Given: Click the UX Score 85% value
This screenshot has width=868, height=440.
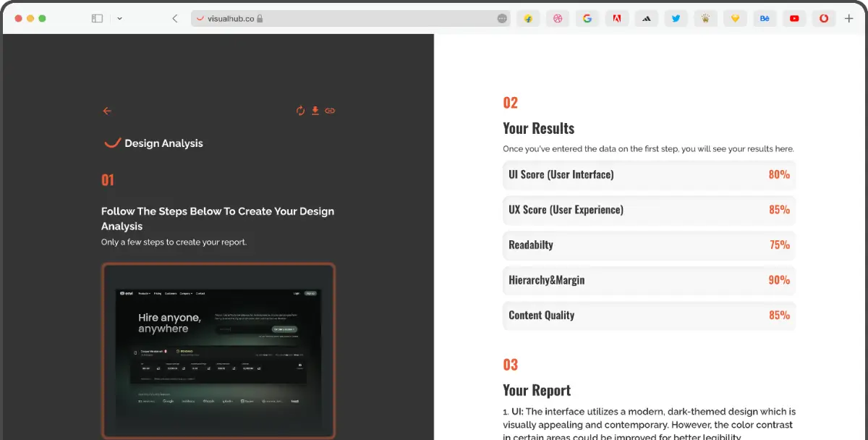Looking at the screenshot, I should click(779, 210).
